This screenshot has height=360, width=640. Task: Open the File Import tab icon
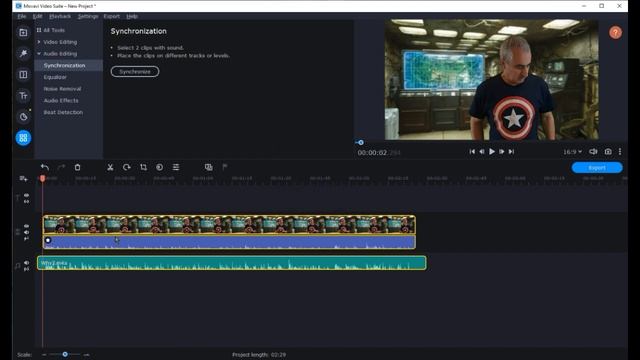(x=23, y=33)
